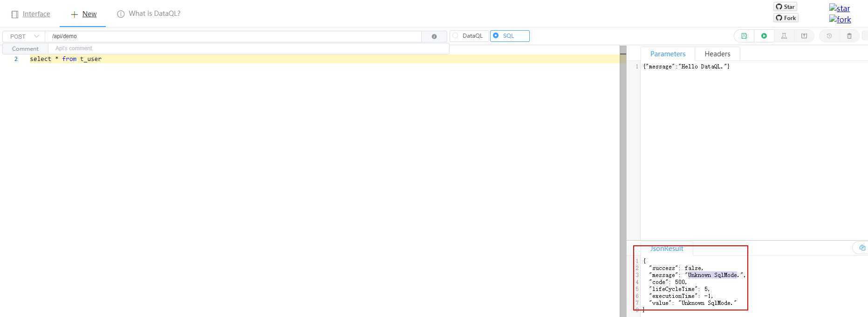Open the POST method dropdown
This screenshot has width=868, height=317.
24,36
